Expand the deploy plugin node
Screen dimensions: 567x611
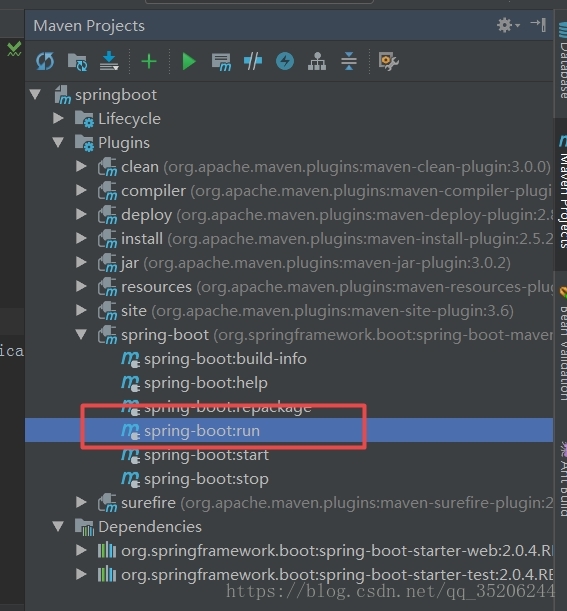(81, 214)
